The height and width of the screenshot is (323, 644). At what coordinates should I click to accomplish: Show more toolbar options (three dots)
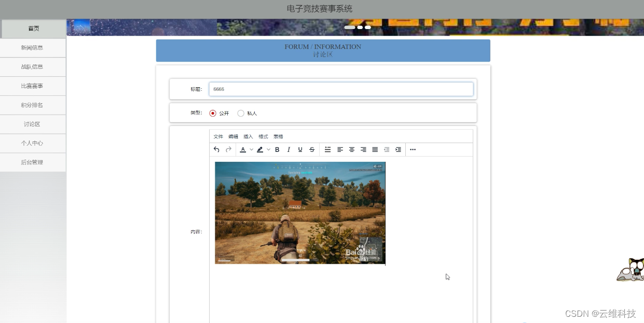pos(413,149)
